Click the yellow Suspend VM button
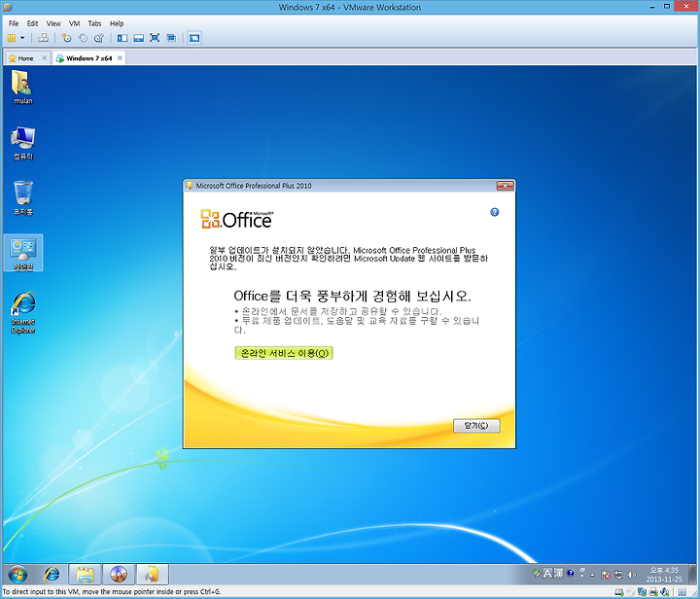700x599 pixels. 11,38
